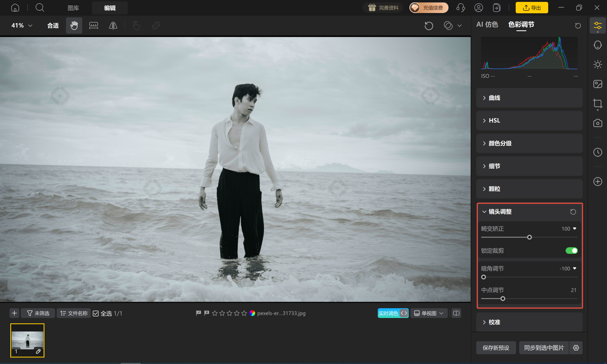This screenshot has height=364, width=607.
Task: Expand the HSL section
Action: 529,121
